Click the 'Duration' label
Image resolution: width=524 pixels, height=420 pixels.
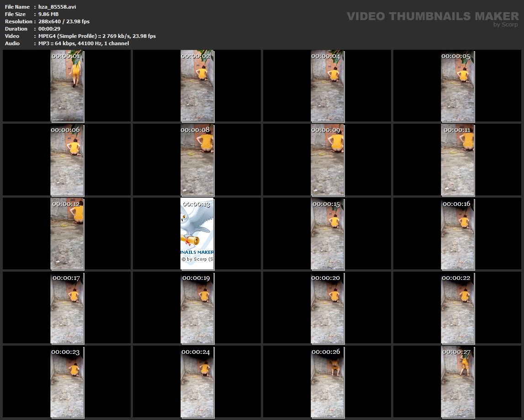(x=16, y=29)
